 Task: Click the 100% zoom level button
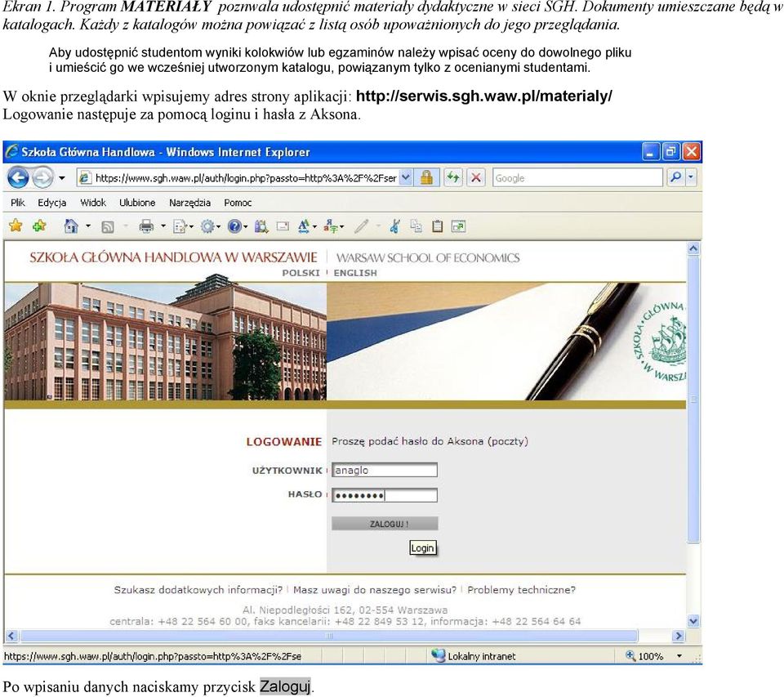tap(644, 656)
